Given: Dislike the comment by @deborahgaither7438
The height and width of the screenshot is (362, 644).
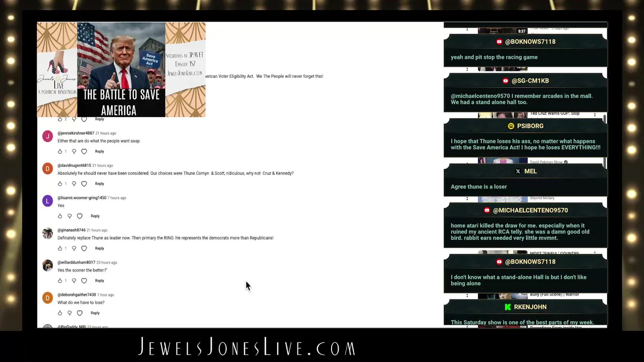Looking at the screenshot, I should [69, 313].
